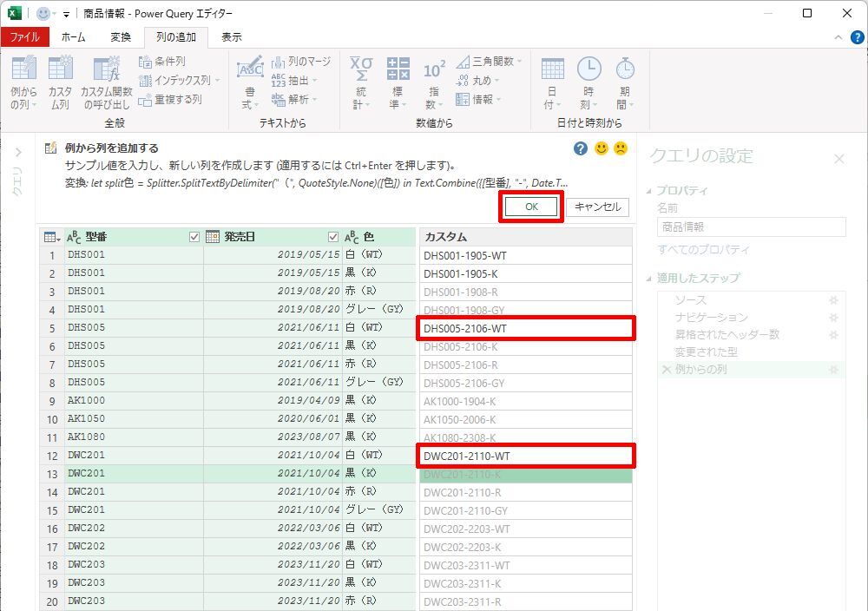Open the すべてのプロパティ link
Viewport: 868px width, 611px height.
coord(703,250)
